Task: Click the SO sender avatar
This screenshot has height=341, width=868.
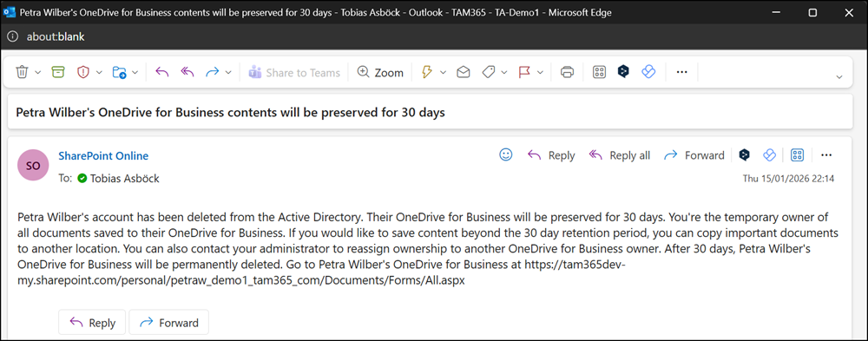Action: coord(34,164)
